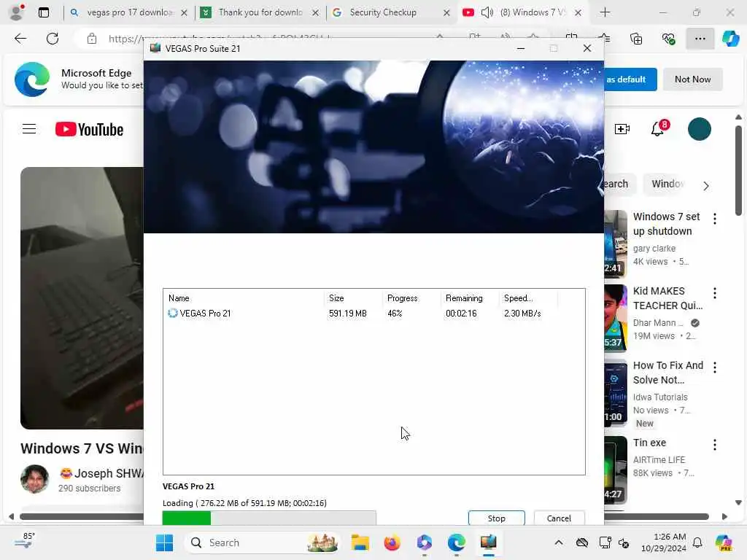Open options for Tin exe video
The width and height of the screenshot is (747, 560).
tap(715, 445)
